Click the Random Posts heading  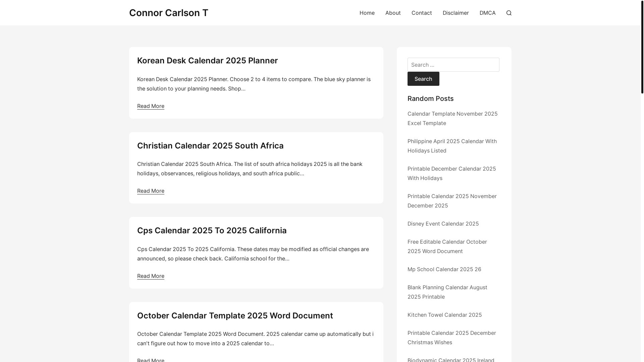[430, 99]
